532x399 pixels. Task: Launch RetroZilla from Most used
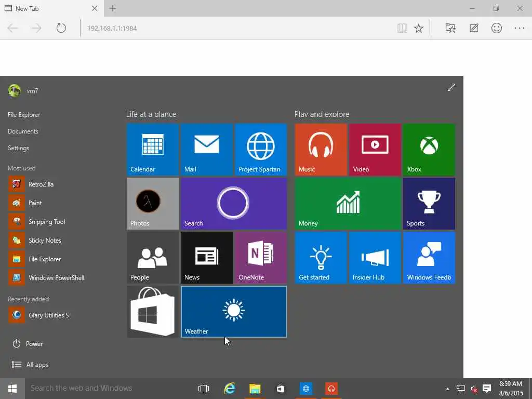pyautogui.click(x=31, y=184)
